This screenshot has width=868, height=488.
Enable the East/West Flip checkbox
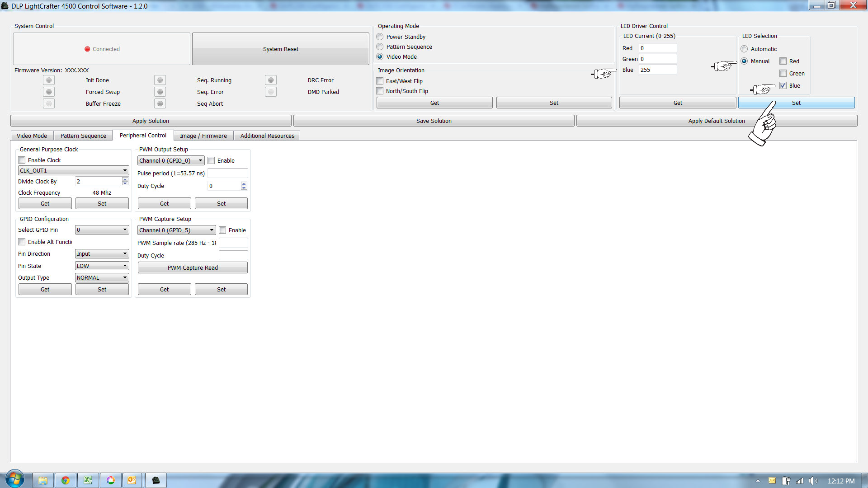click(x=380, y=81)
